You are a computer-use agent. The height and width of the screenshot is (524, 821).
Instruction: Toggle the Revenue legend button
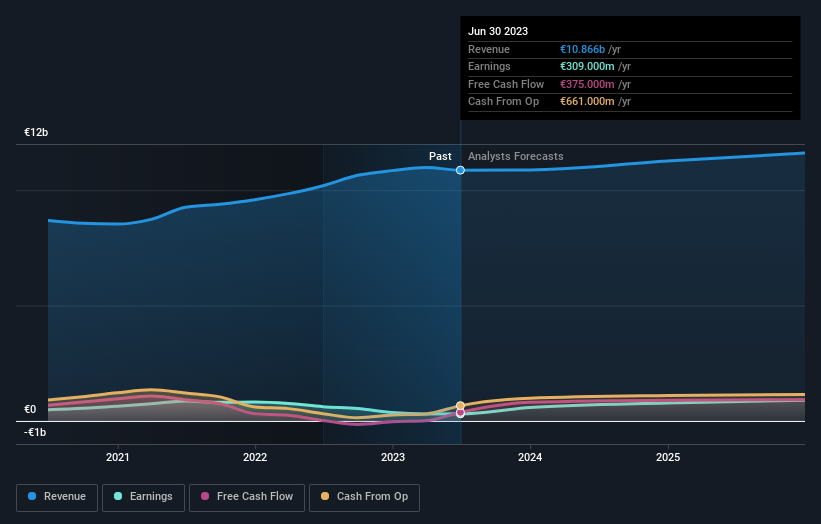point(57,497)
